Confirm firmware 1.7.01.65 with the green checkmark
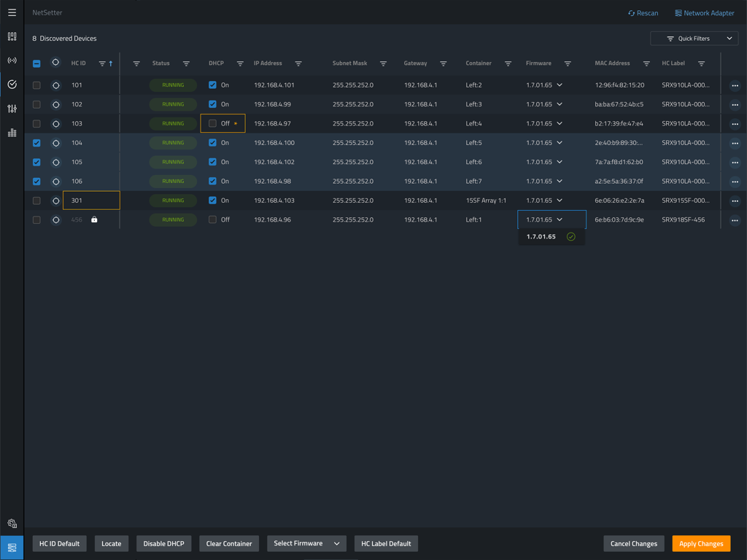The image size is (747, 560). pos(571,236)
